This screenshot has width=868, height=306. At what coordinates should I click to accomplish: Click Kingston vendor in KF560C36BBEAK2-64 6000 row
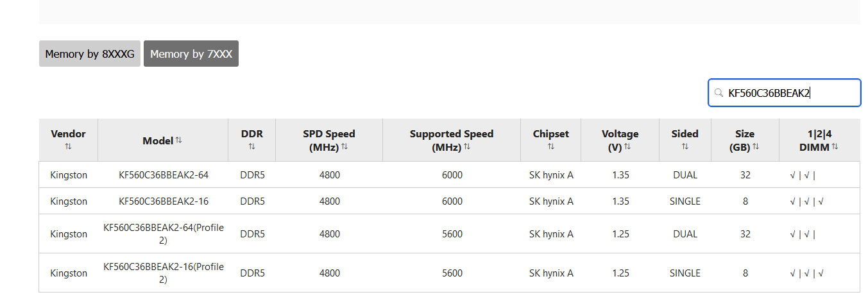point(69,174)
